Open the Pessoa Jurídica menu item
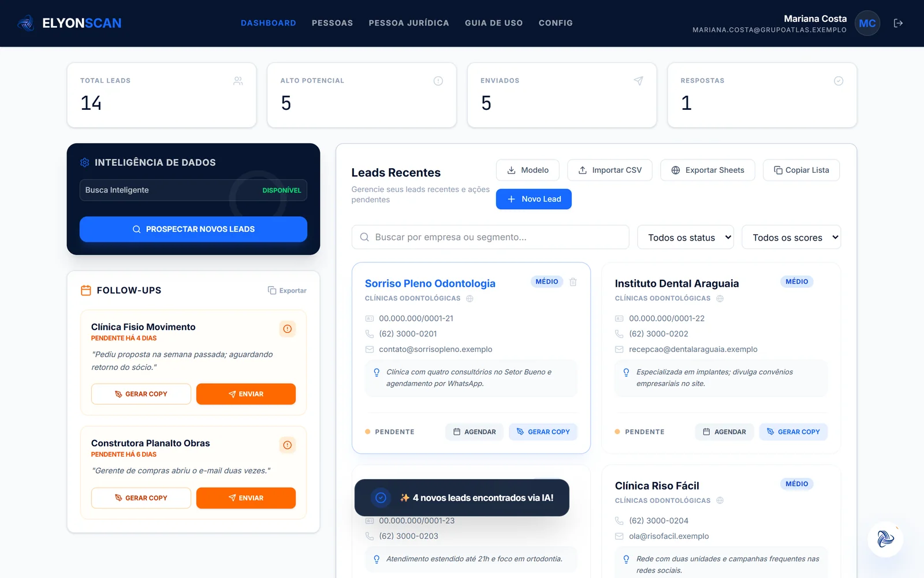Viewport: 924px width, 578px height. click(409, 23)
